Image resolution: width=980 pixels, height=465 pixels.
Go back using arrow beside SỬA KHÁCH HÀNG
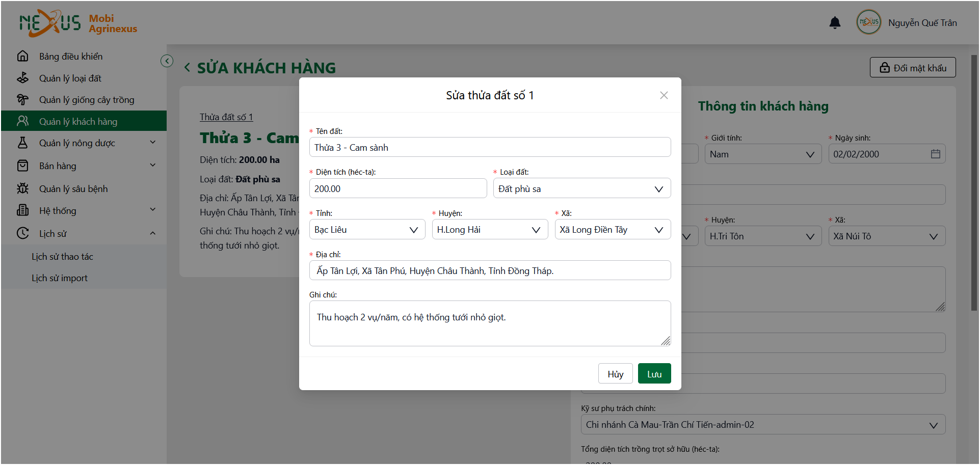point(187,67)
